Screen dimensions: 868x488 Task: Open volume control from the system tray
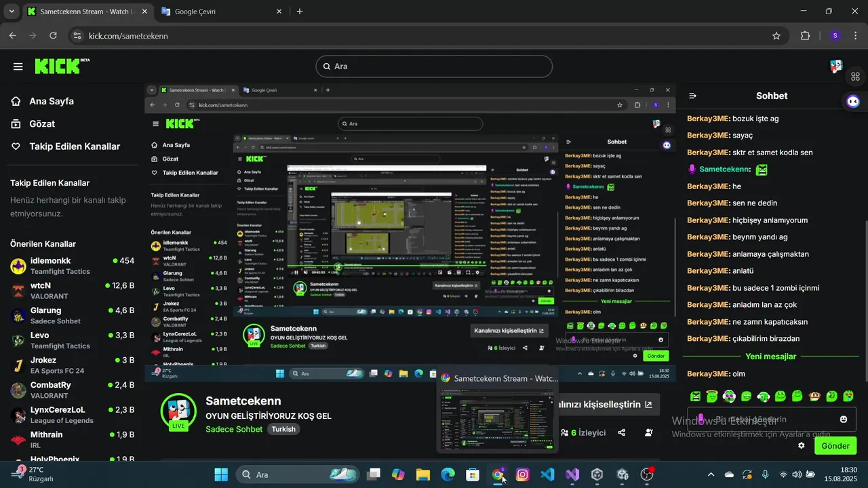pos(797,474)
